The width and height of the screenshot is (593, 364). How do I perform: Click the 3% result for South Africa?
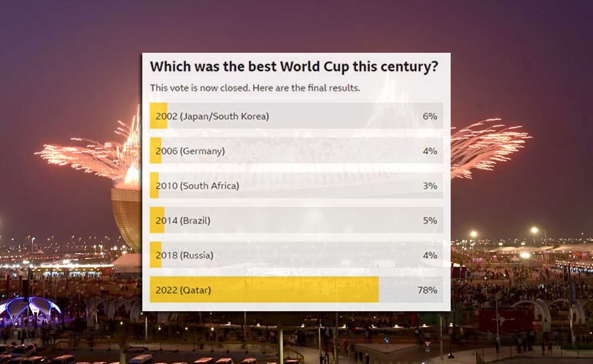[430, 186]
